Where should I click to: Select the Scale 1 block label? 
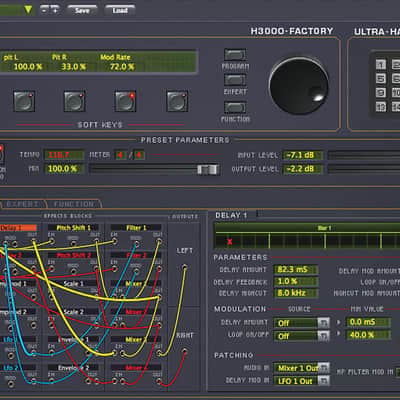(73, 284)
